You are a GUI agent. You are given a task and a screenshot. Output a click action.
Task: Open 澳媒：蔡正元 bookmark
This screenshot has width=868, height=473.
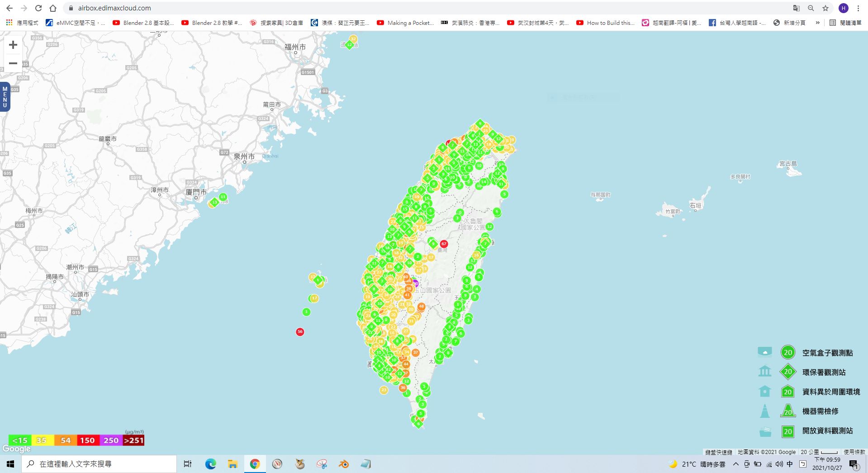pos(340,23)
